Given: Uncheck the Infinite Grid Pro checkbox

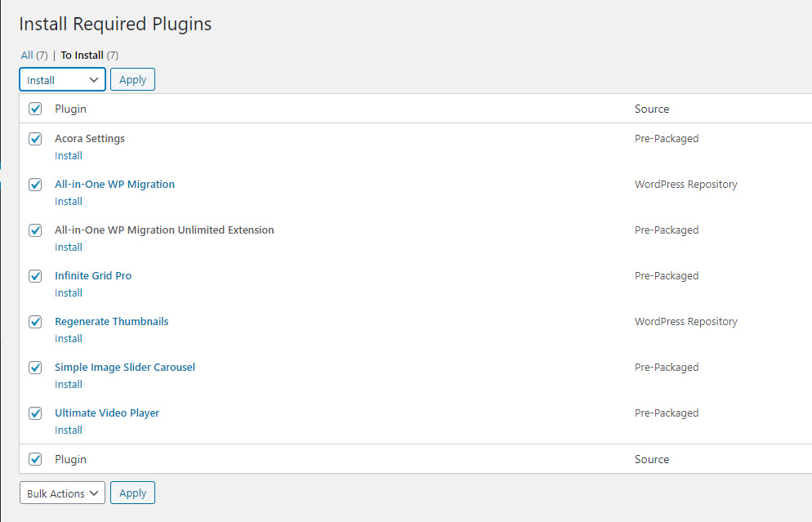Looking at the screenshot, I should click(x=35, y=276).
